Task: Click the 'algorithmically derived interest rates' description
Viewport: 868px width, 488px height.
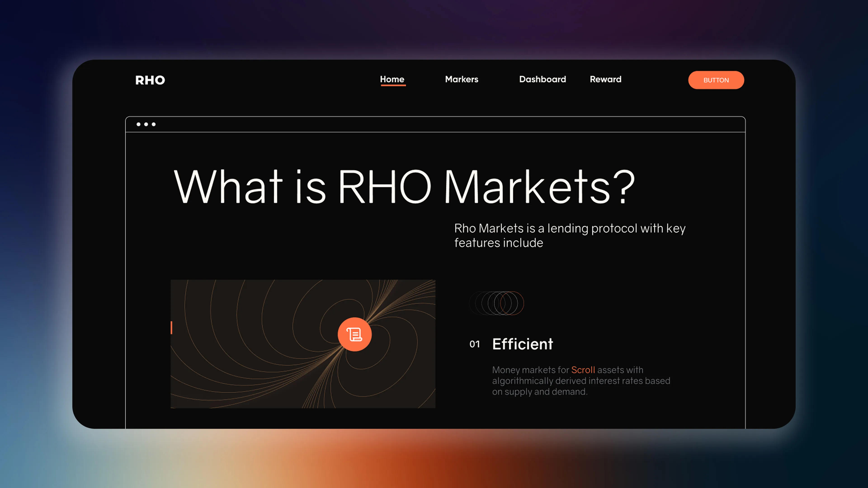Action: click(x=581, y=381)
